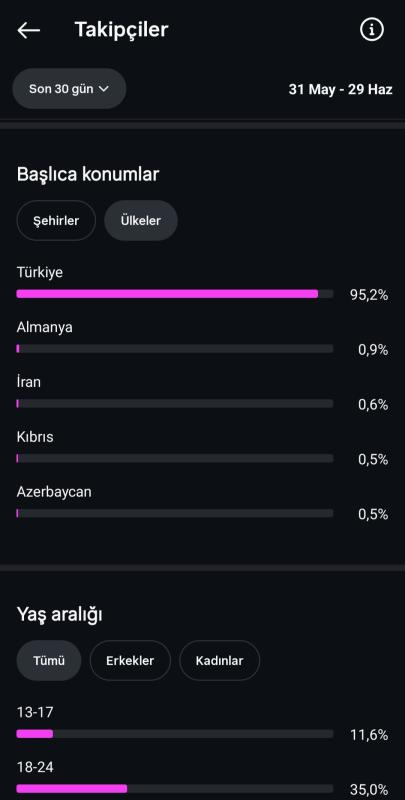The image size is (405, 800).
Task: Tap the İran country label
Action: (29, 382)
